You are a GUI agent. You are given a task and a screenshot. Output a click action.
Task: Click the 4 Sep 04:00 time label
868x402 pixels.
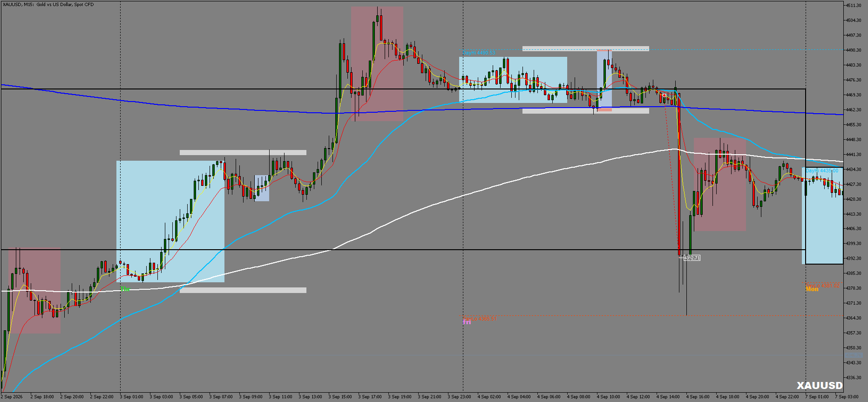519,397
